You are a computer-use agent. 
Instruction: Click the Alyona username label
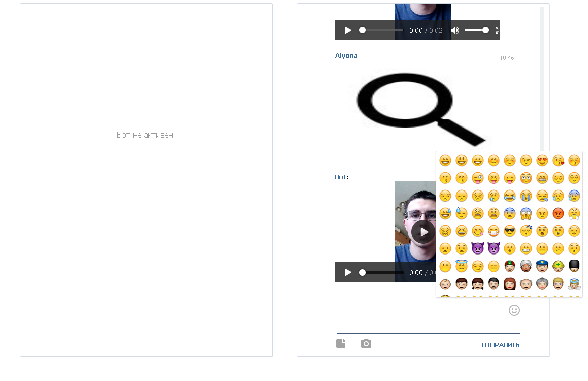click(x=346, y=55)
